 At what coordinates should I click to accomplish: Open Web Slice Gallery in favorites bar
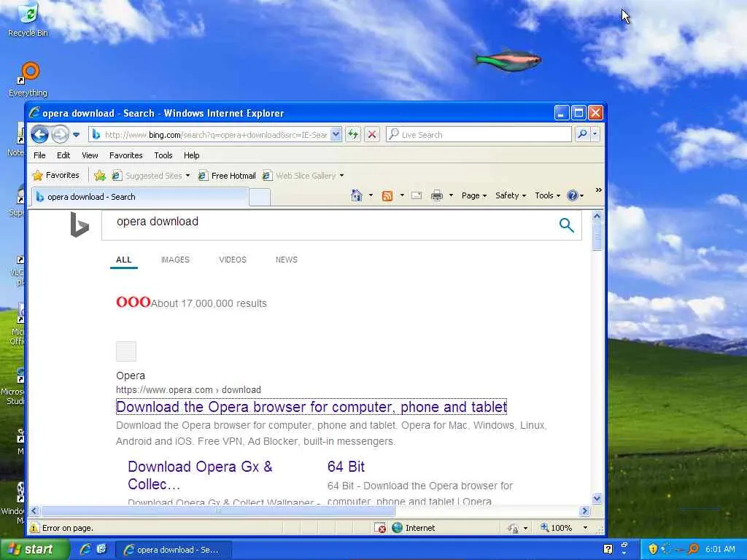300,176
